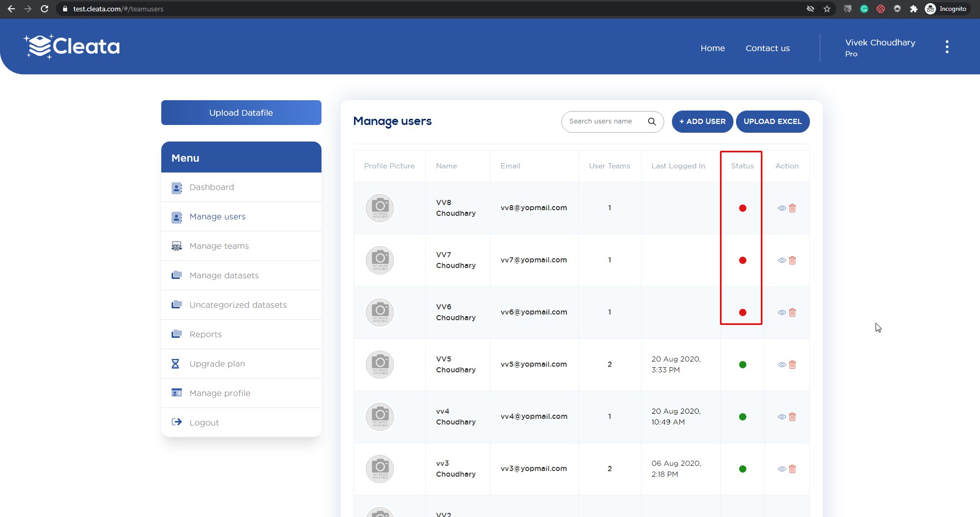
Task: Bookmark the page with the star icon
Action: [827, 9]
